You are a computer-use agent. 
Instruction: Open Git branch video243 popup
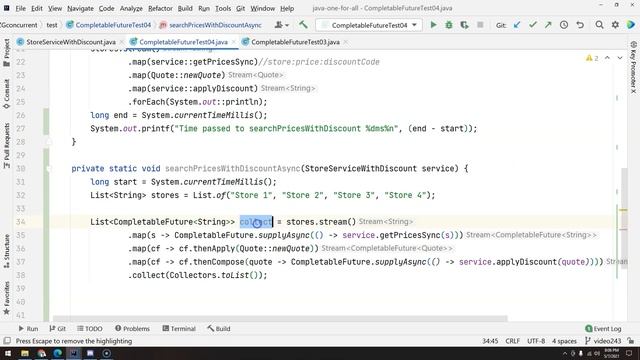[x=603, y=341]
